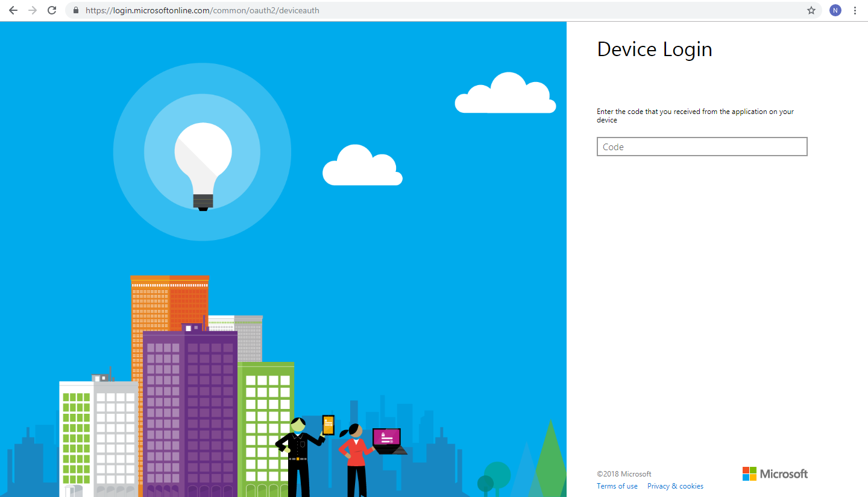Click the smaller cloud in the center

tap(362, 167)
